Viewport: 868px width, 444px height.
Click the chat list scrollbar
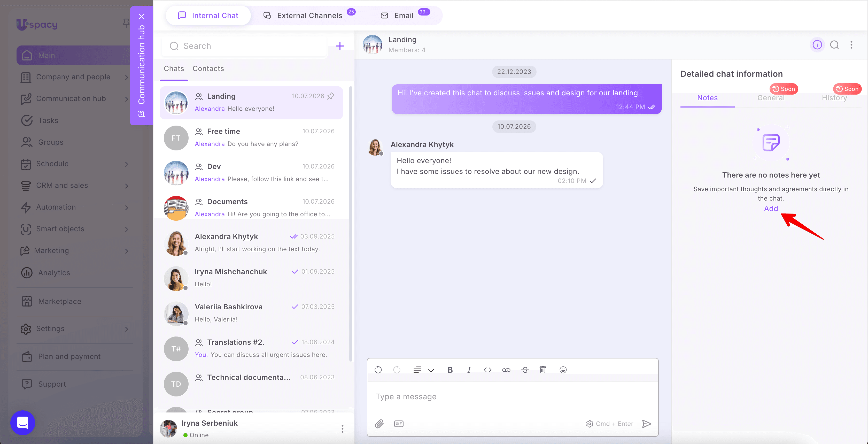351,224
